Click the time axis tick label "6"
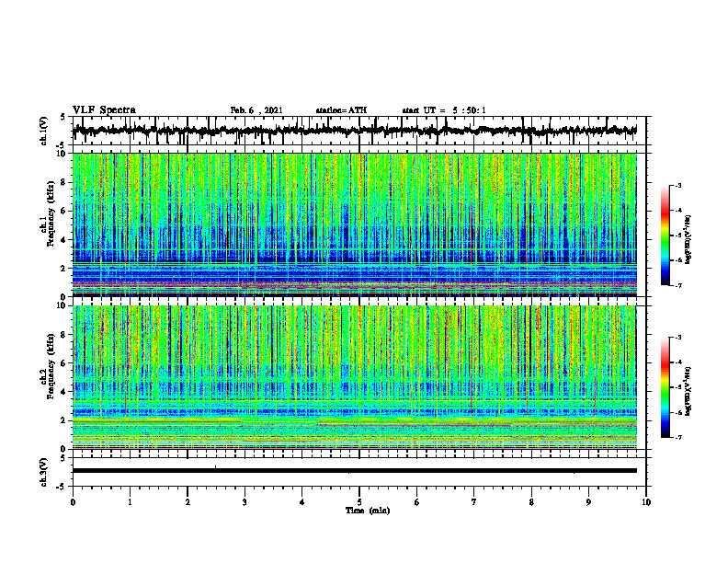 (x=416, y=502)
